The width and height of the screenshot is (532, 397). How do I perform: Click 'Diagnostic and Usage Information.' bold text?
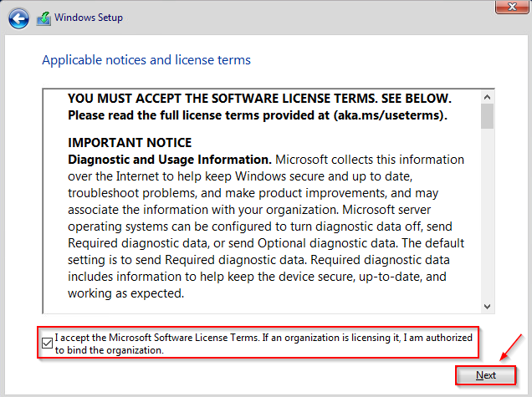click(170, 160)
